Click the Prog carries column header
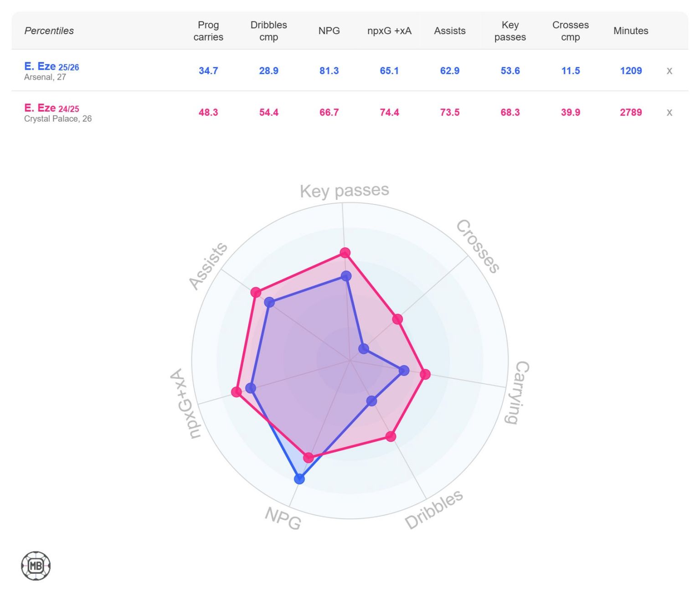 [x=208, y=31]
